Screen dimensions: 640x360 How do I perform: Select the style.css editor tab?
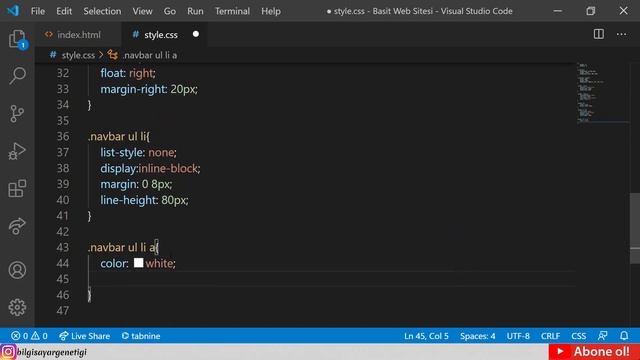click(163, 35)
